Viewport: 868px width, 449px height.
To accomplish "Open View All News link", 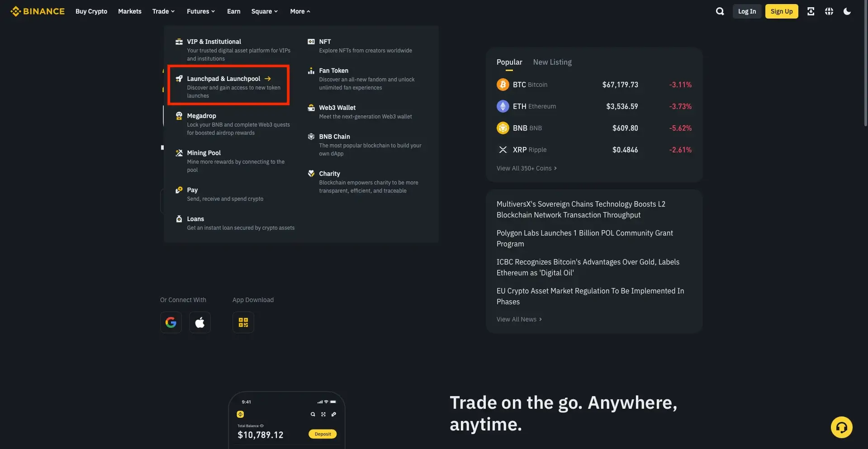I will 519,319.
